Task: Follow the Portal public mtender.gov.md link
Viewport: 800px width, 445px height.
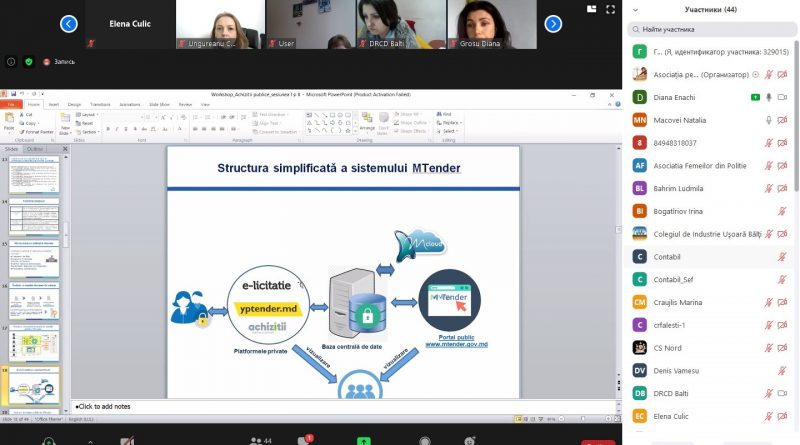Action: (x=456, y=341)
